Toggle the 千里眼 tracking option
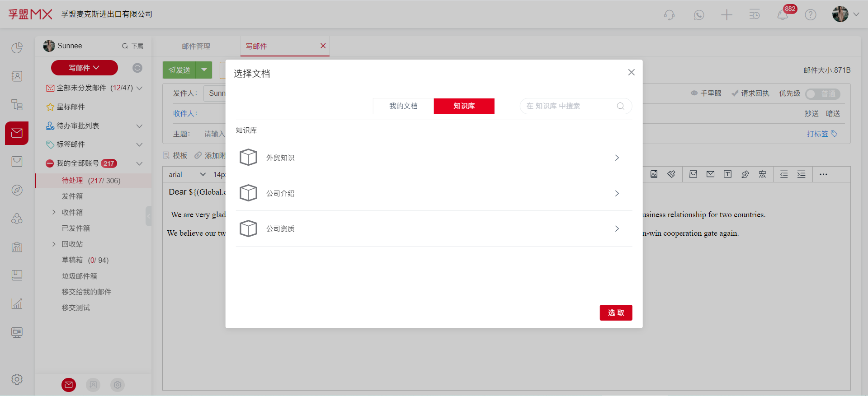Image resolution: width=868 pixels, height=396 pixels. (706, 93)
